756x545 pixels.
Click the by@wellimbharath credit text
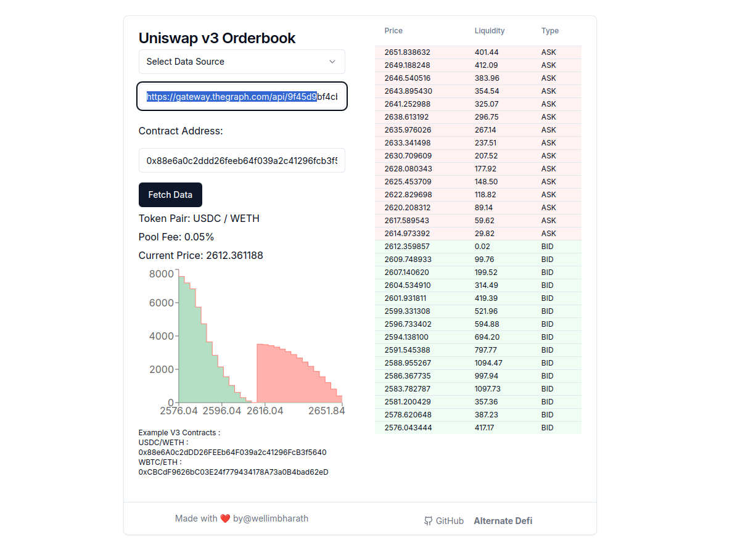tap(271, 518)
